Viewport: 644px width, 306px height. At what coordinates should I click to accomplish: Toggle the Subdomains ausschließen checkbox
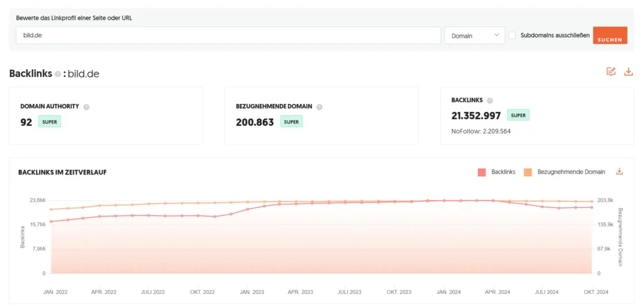tap(512, 35)
